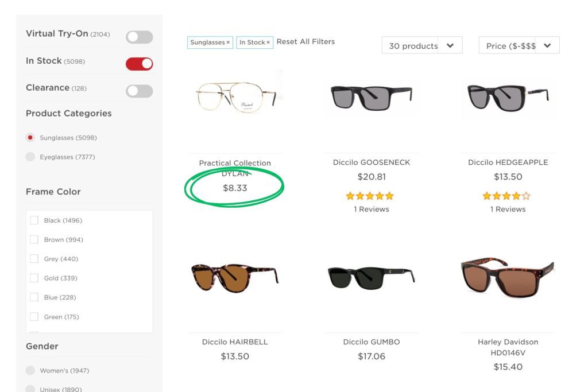Select the Eyeglasses product category
The image size is (588, 392).
[x=30, y=157]
